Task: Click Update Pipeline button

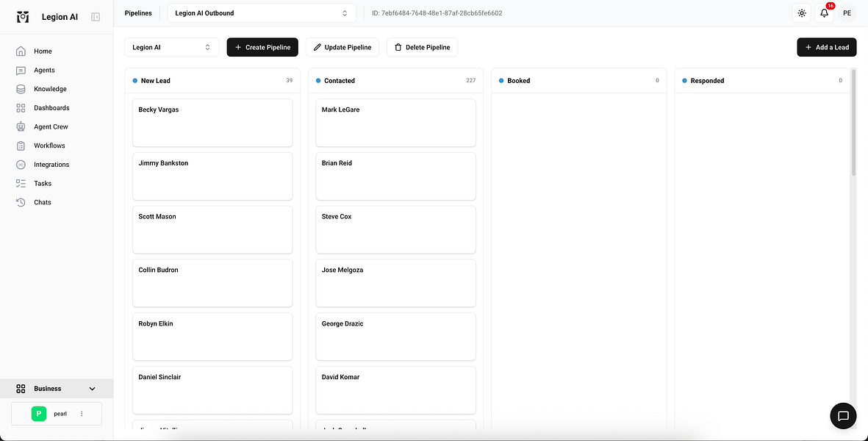Action: coord(342,47)
